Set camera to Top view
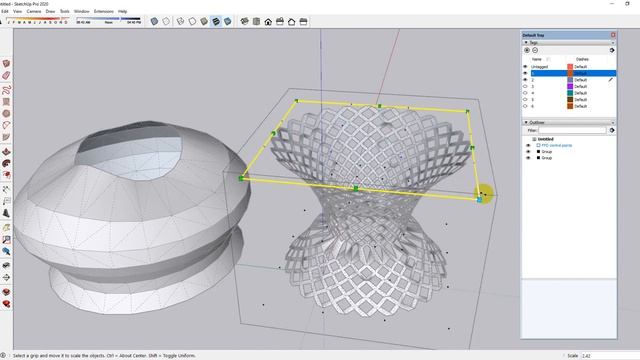 pyautogui.click(x=256, y=21)
